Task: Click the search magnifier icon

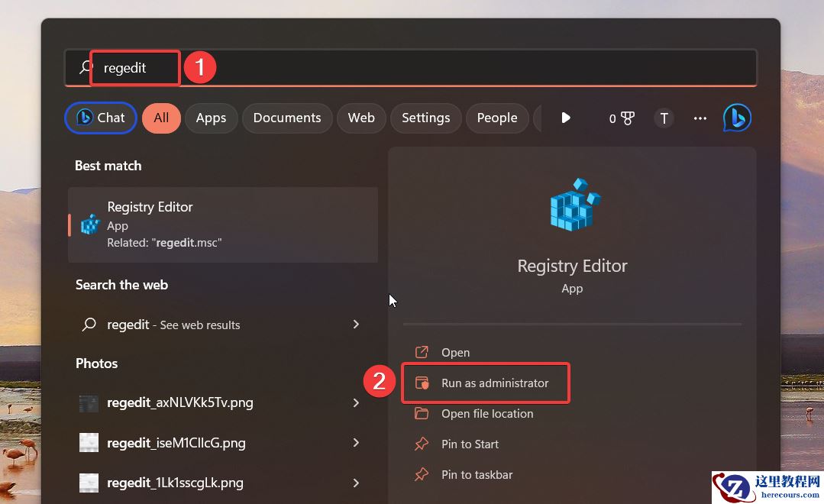Action: click(x=84, y=67)
